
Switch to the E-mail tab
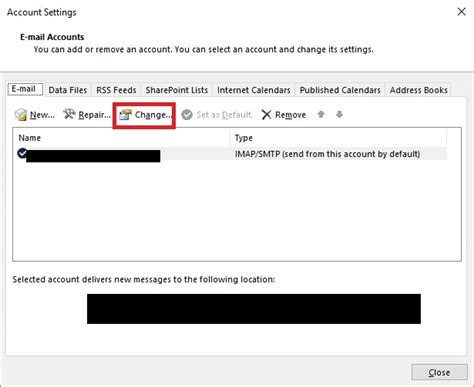pos(25,89)
